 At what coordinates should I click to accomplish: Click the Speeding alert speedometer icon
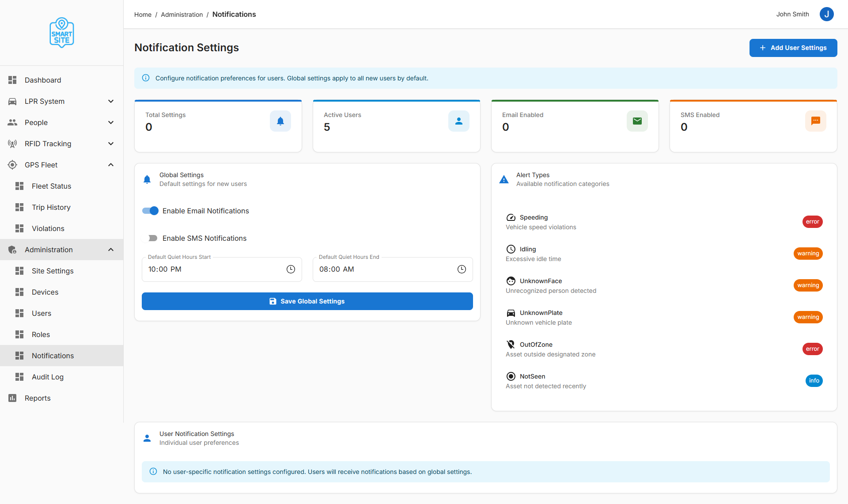click(511, 217)
